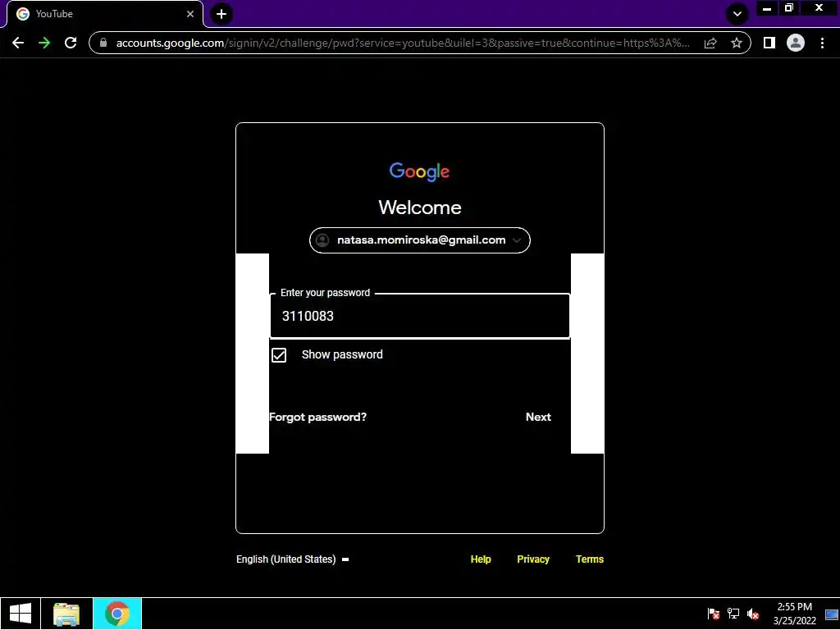This screenshot has height=630, width=840.
Task: Go back to the previous page
Action: pyautogui.click(x=18, y=43)
